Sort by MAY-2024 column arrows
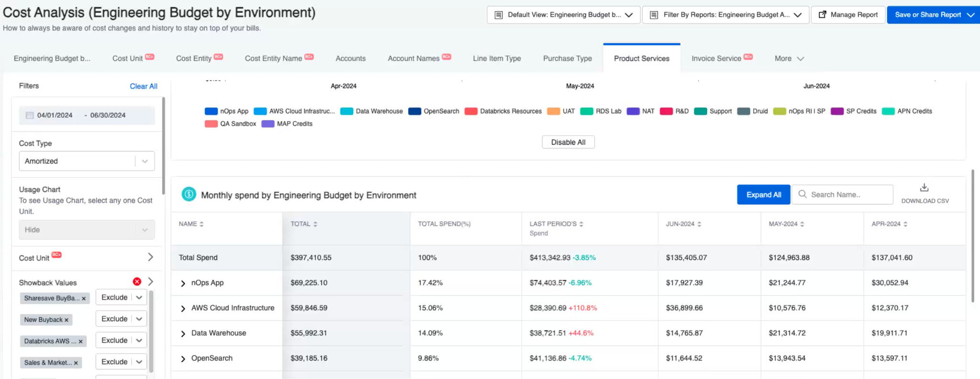 [802, 224]
